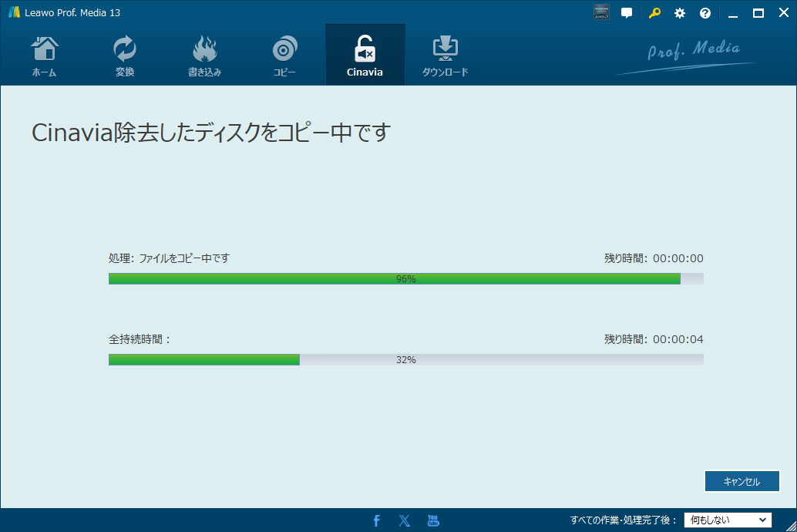Screen dimensions: 797x532
Task: Expand the 何もしない after-completion dropdown
Action: [x=728, y=520]
